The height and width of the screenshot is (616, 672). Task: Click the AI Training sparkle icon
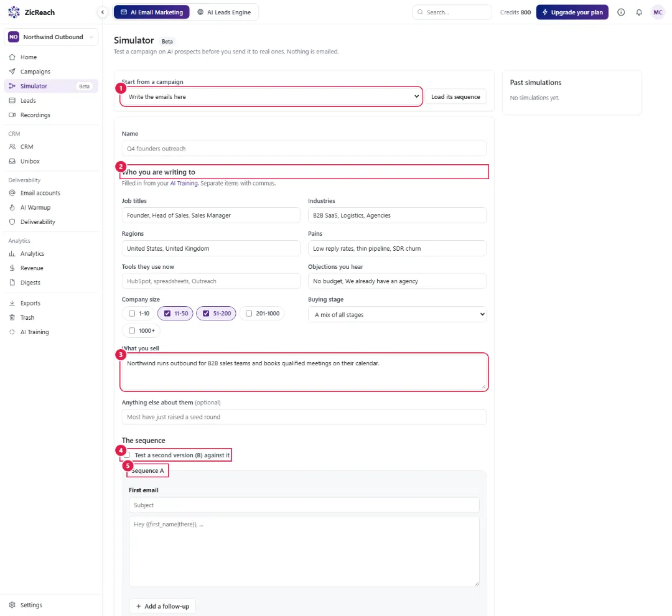click(12, 332)
